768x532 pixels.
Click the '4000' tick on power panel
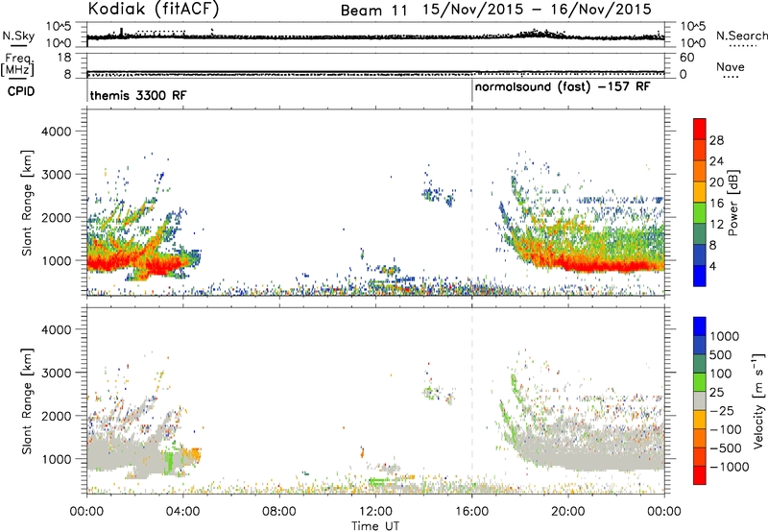[x=56, y=132]
